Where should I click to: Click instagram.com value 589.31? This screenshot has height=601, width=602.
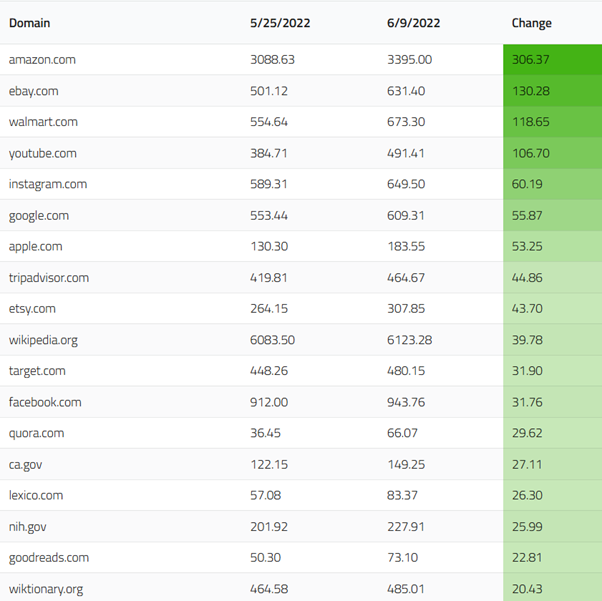[269, 184]
